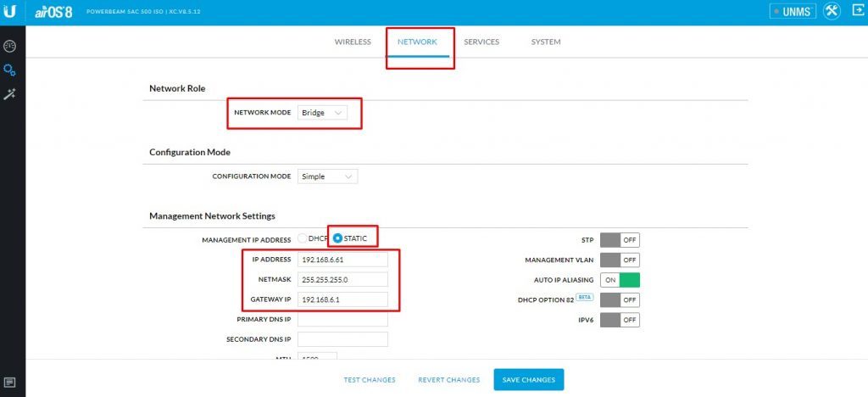
Task: Open the dashboard gauge icon in sidebar
Action: pyautogui.click(x=10, y=46)
